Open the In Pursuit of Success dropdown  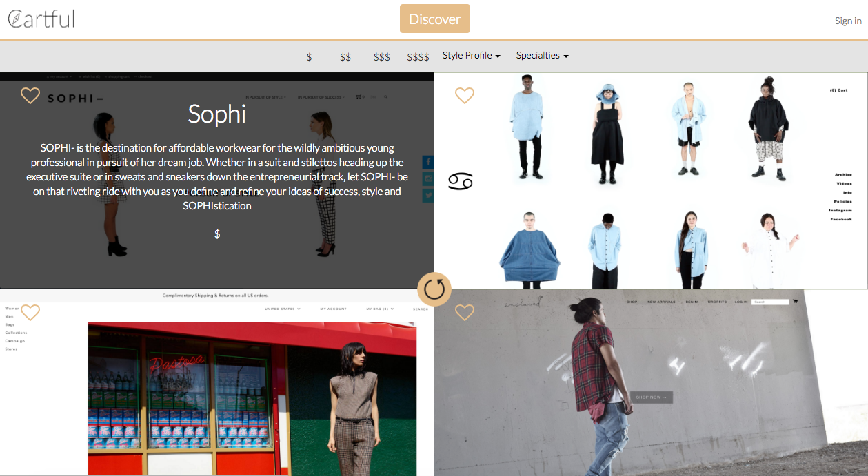(x=320, y=97)
